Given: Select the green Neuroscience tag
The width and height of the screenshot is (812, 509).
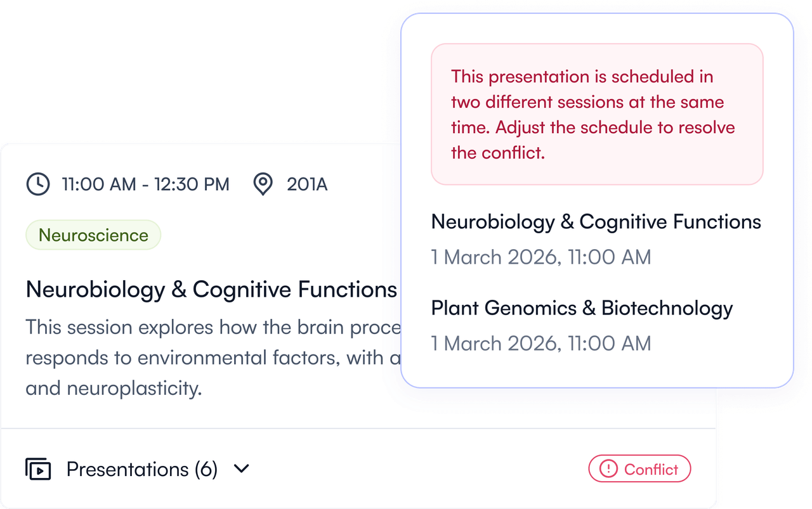Looking at the screenshot, I should coord(93,235).
